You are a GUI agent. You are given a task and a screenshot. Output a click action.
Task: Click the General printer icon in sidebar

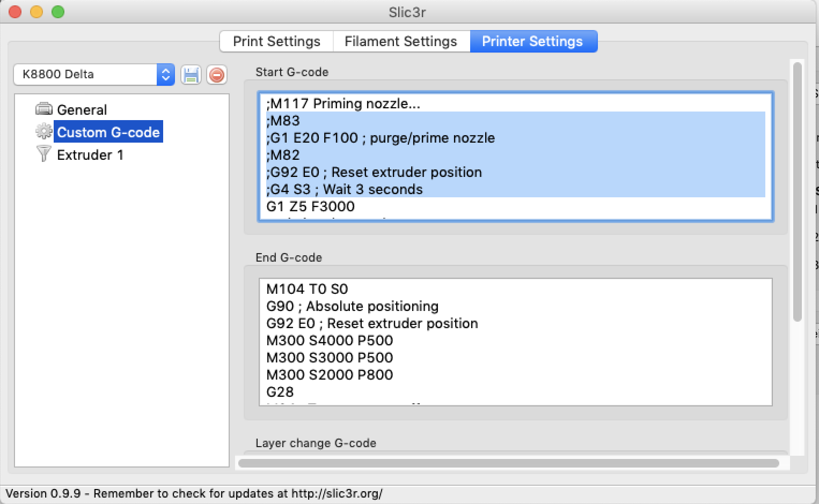click(43, 109)
